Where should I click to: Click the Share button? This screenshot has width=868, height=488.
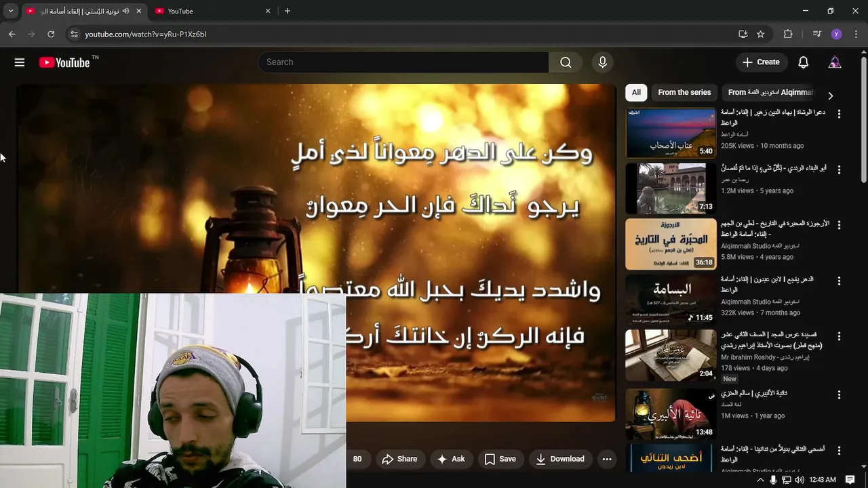pyautogui.click(x=400, y=459)
